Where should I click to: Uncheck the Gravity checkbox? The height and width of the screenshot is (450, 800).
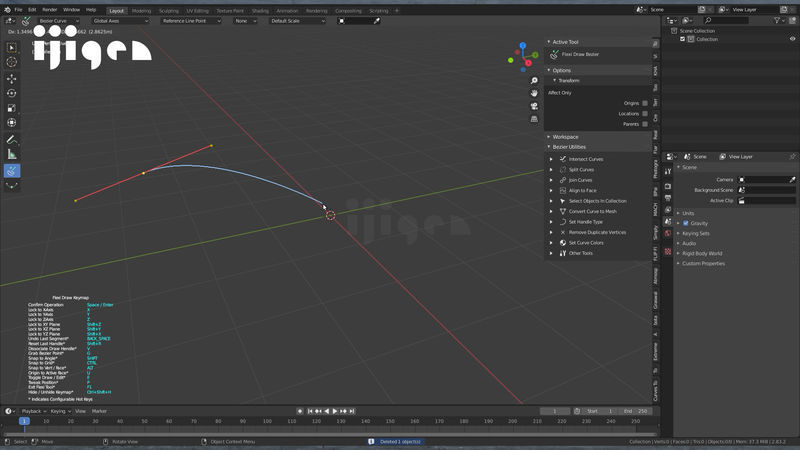click(x=686, y=223)
